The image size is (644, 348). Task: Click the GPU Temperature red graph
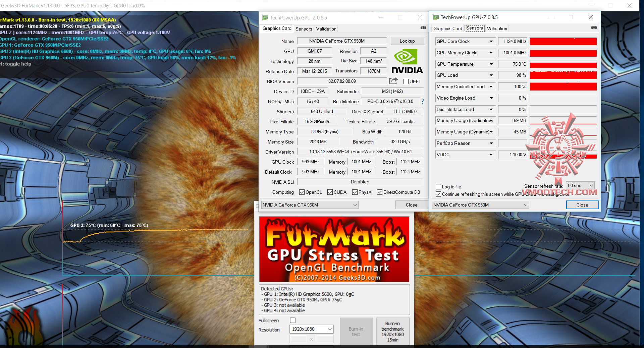click(563, 64)
